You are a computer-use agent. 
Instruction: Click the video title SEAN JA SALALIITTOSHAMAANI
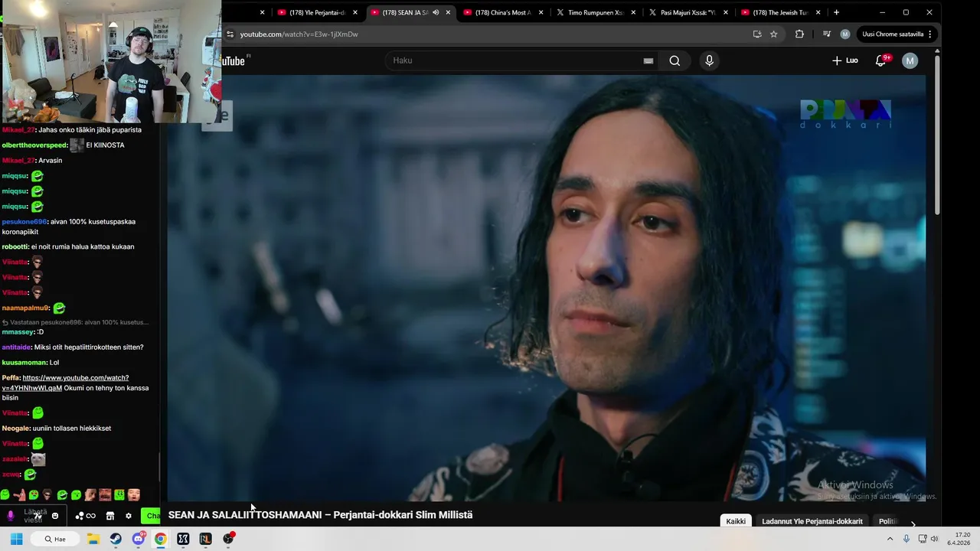(x=320, y=515)
